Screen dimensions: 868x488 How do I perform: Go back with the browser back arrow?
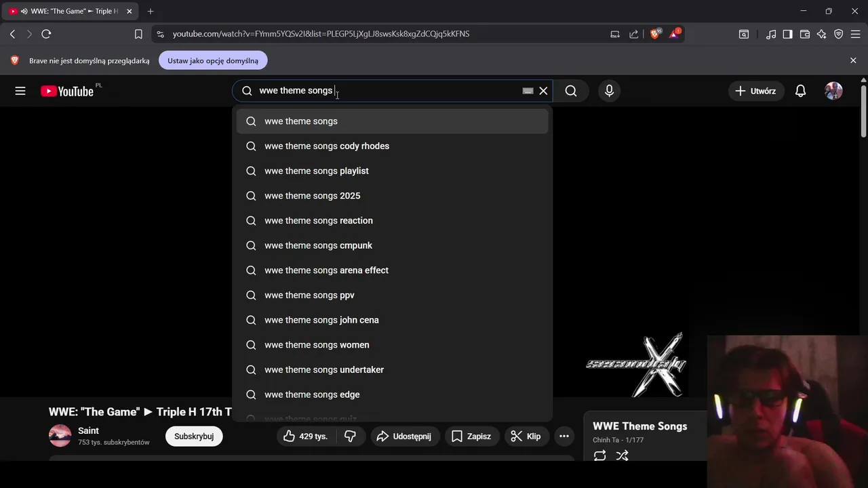[12, 34]
